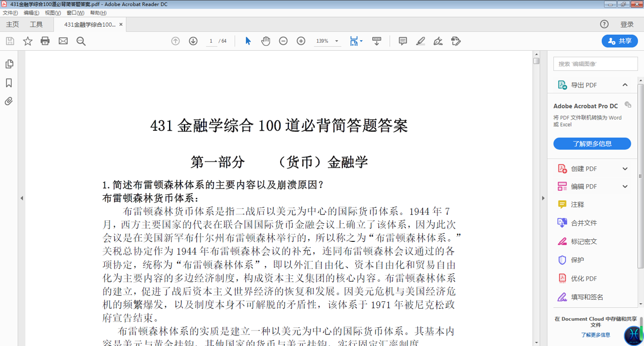Open the 填写和签名 fill and sign tool
644x346 pixels.
(x=581, y=297)
